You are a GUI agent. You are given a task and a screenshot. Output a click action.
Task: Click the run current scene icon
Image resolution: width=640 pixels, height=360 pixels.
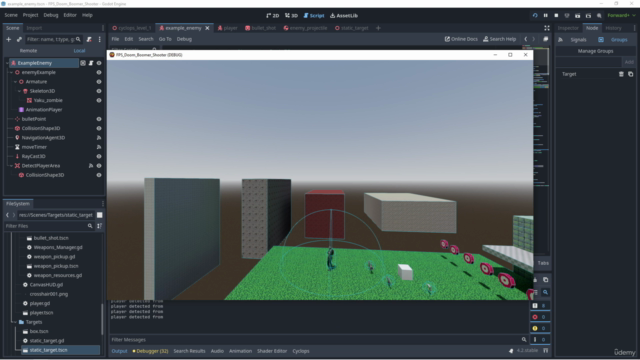coord(578,16)
